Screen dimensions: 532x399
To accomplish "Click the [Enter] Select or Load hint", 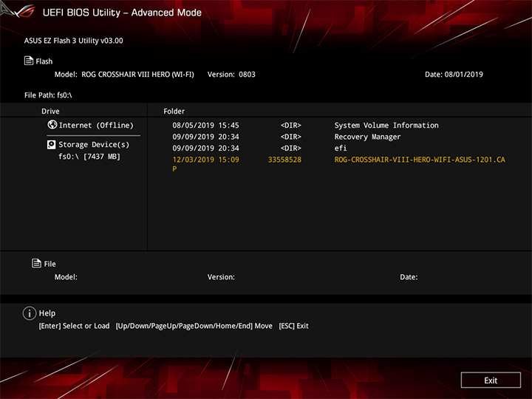I will coord(75,326).
